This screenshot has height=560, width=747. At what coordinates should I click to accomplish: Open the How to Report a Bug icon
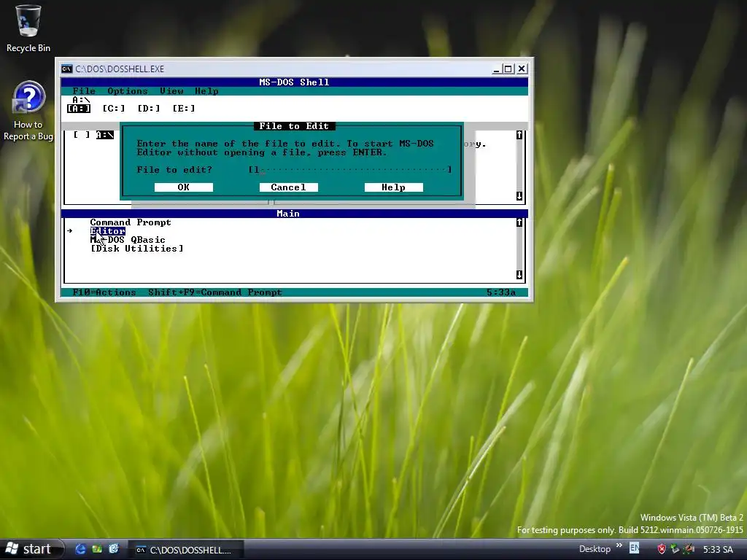(28, 111)
